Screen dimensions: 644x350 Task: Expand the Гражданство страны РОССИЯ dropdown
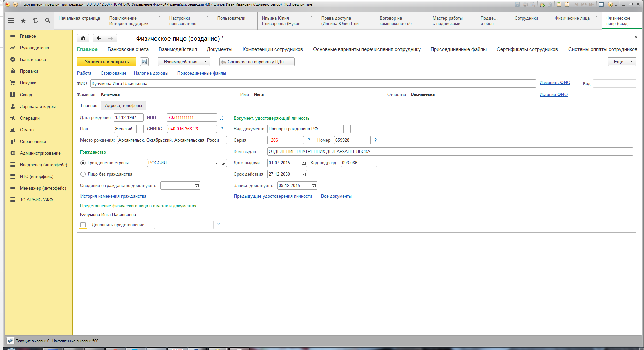[216, 163]
